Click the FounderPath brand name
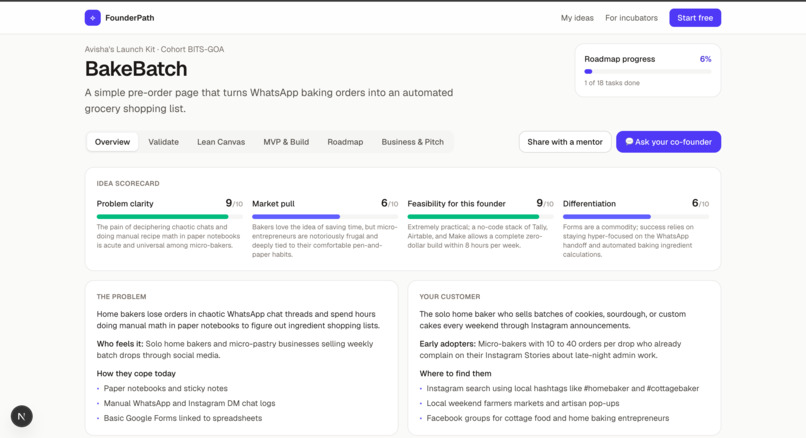Image resolution: width=806 pixels, height=438 pixels. [x=130, y=17]
